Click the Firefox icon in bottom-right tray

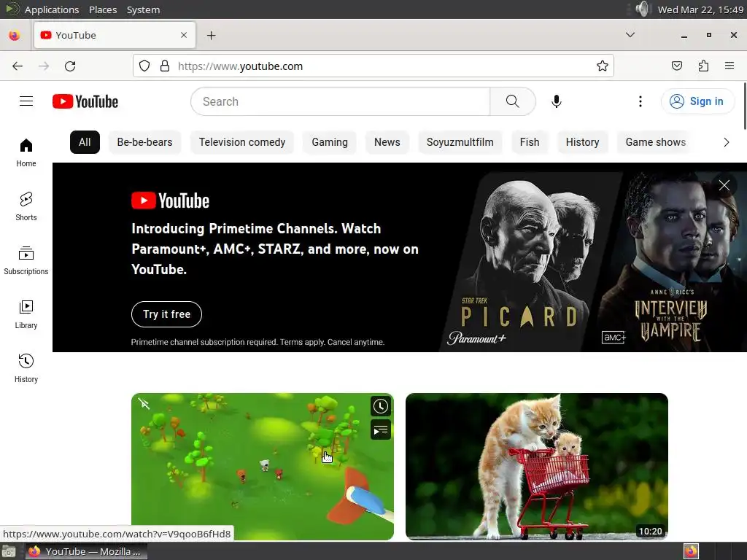pos(691,551)
